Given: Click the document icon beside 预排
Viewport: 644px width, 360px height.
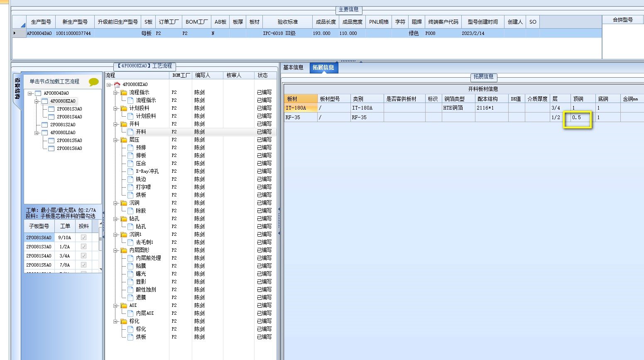Looking at the screenshot, I should [x=130, y=147].
